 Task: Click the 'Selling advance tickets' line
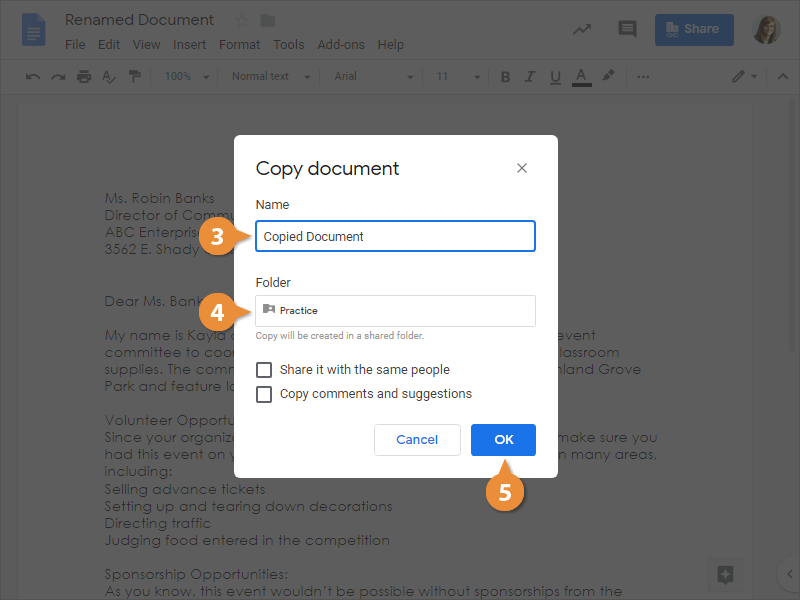(x=185, y=489)
